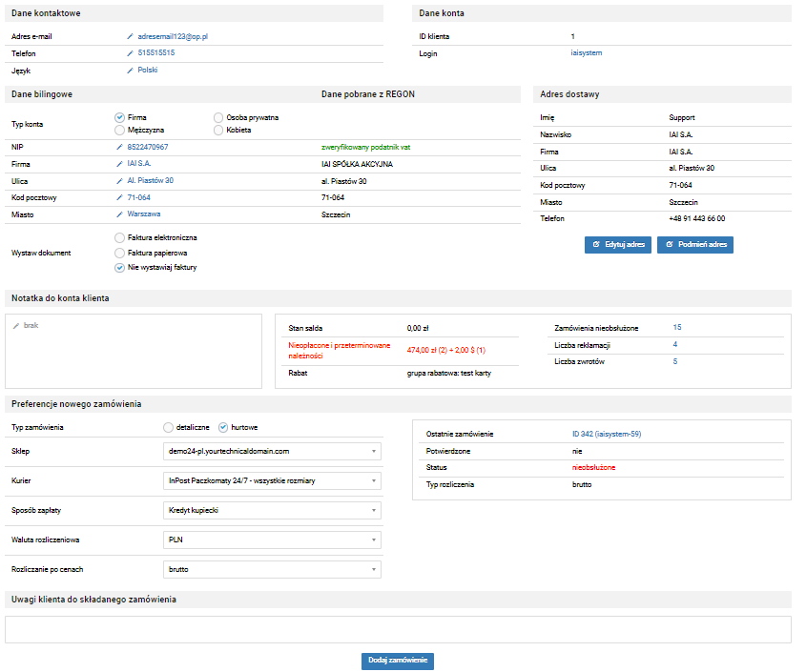Select Firma account type
Viewport: 806px width, 672px height.
(120, 117)
